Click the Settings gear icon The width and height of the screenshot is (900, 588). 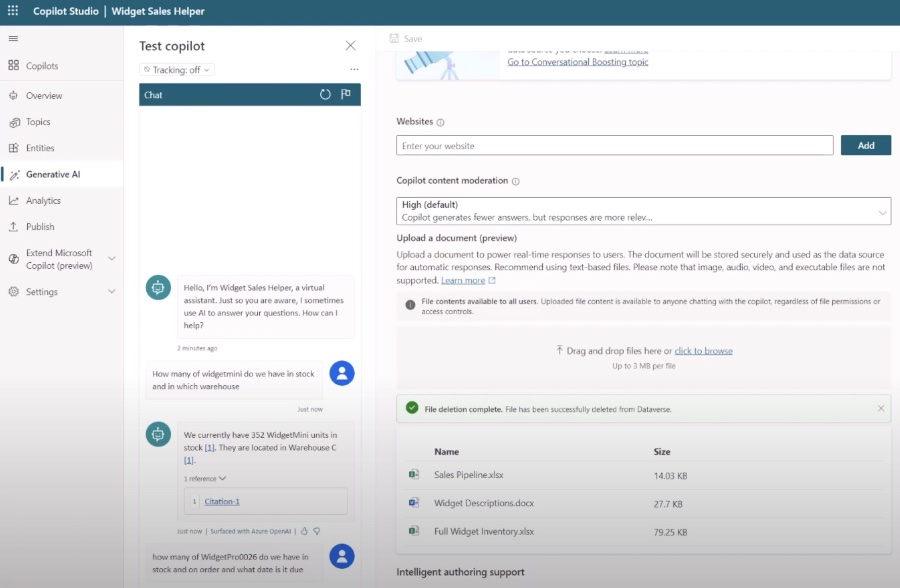pos(14,292)
